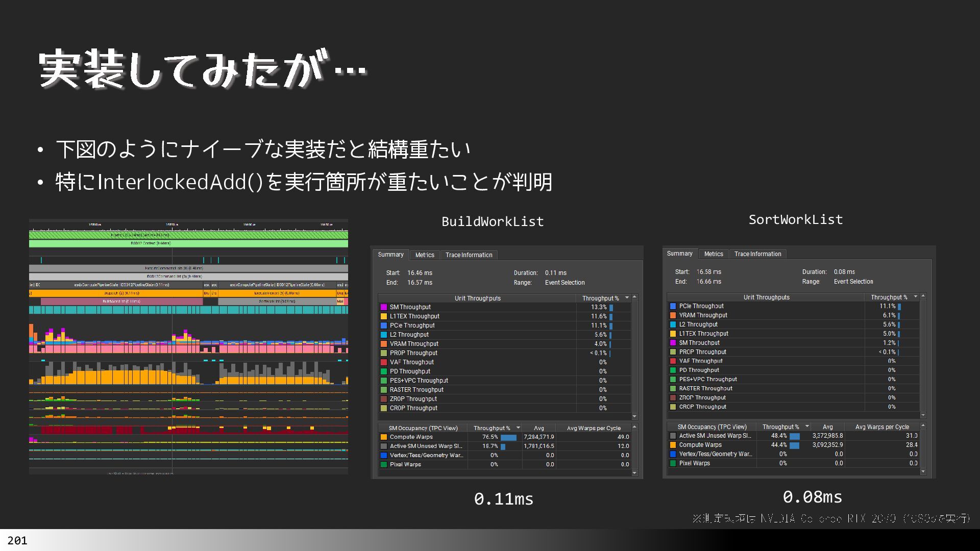The image size is (980, 551).
Task: Select Pixel Warps row in BuildWorkList panel
Action: click(x=505, y=465)
